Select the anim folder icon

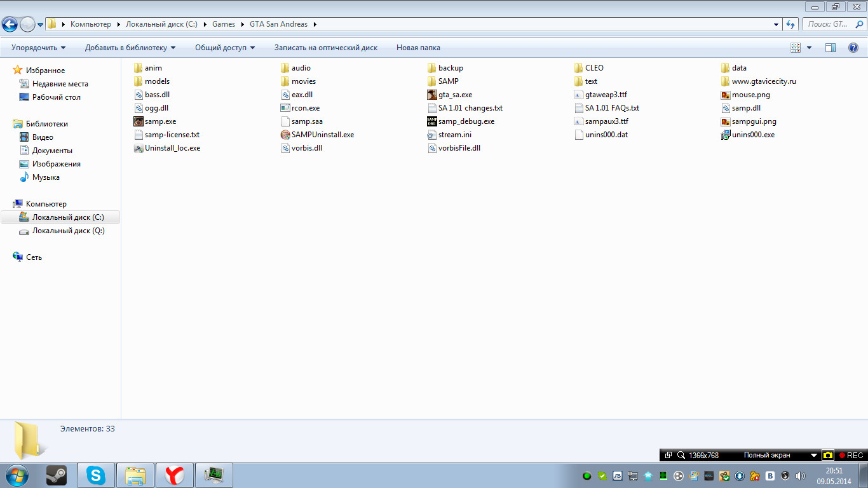click(139, 68)
